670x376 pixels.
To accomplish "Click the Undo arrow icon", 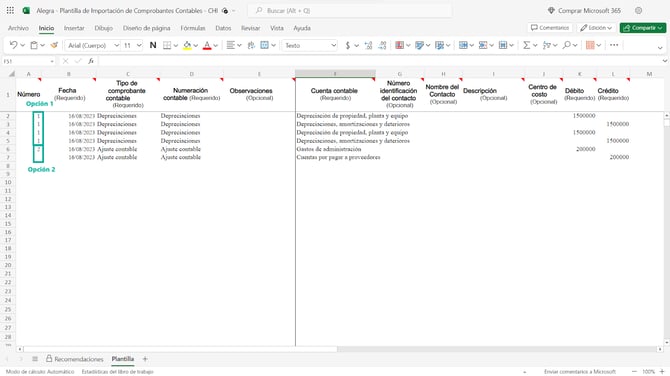I will click(13, 45).
